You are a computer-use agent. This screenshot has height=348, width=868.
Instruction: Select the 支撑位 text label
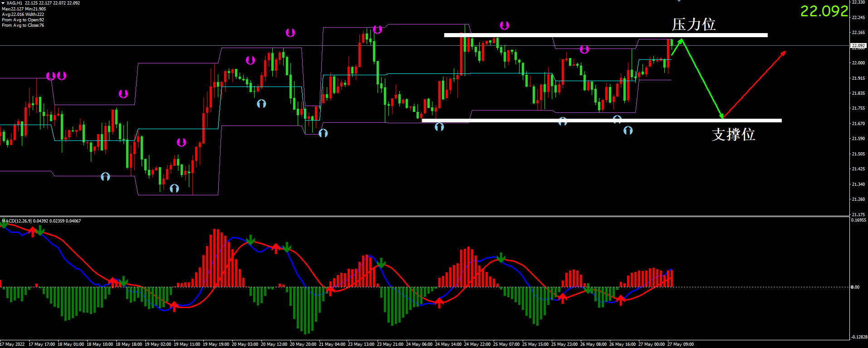point(733,135)
